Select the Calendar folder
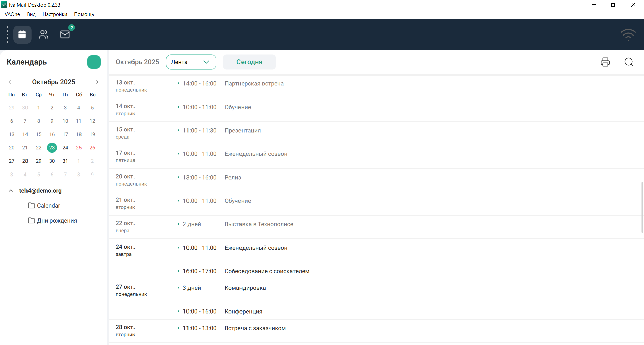The image size is (644, 345). [48, 206]
